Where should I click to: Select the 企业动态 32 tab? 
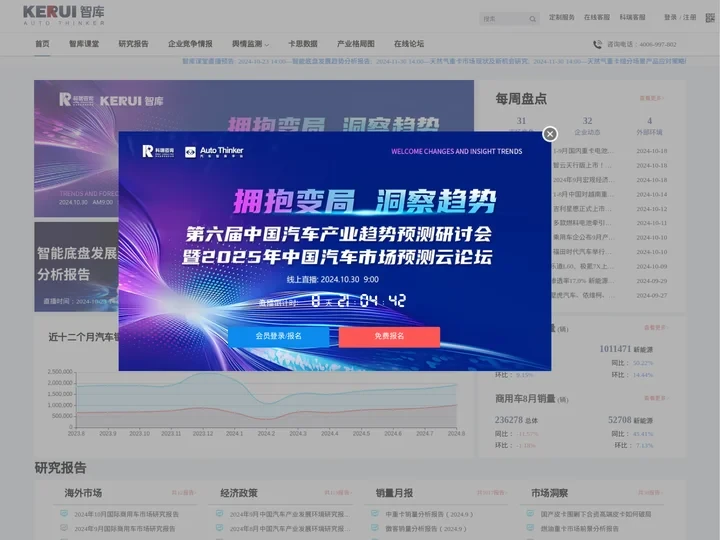[x=587, y=126]
